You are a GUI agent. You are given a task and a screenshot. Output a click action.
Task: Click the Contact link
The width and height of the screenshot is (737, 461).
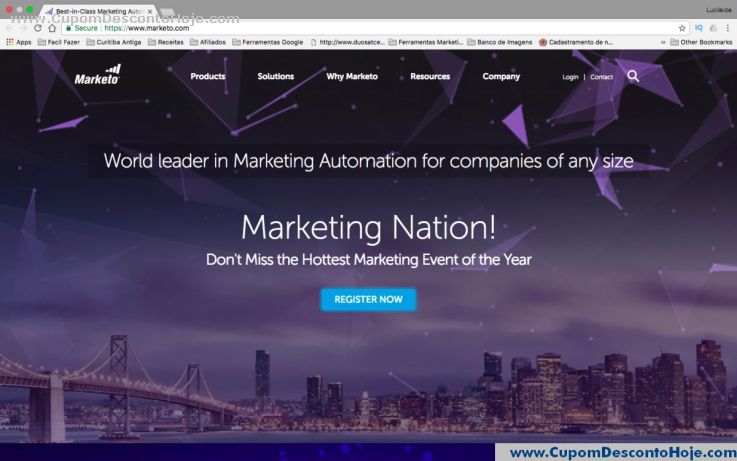pos(602,77)
